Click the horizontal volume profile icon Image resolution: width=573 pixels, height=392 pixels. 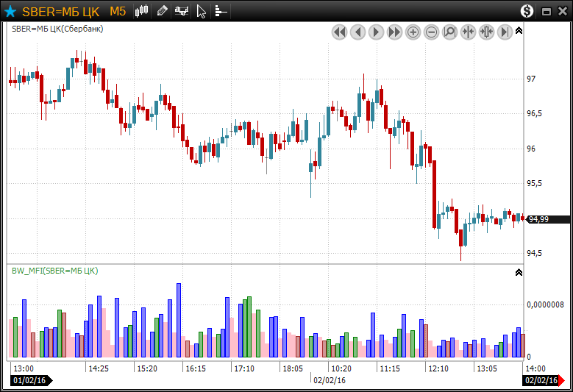pos(221,11)
